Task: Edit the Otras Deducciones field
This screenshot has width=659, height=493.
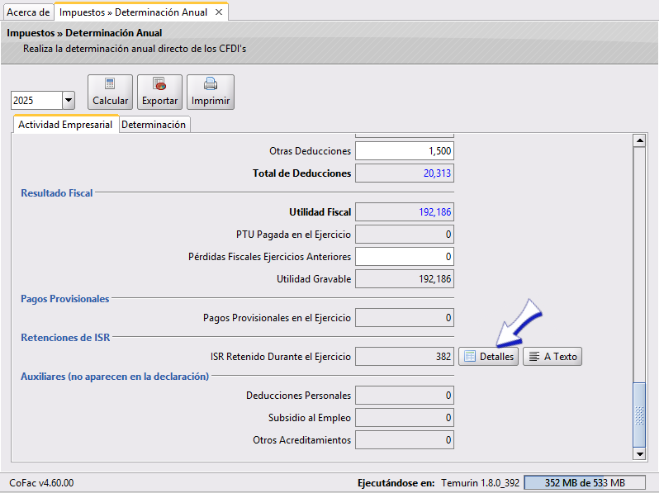Action: coord(404,151)
